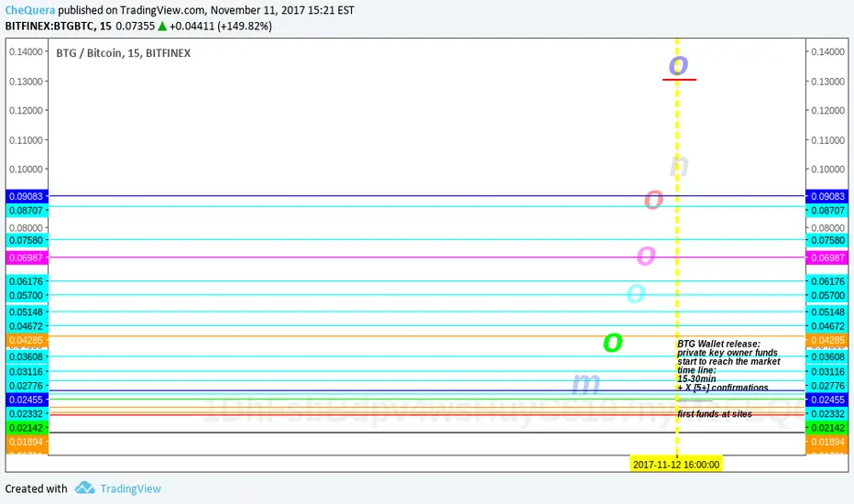Click the 0.04672 label on left axis
The width and height of the screenshot is (854, 504).
27,326
